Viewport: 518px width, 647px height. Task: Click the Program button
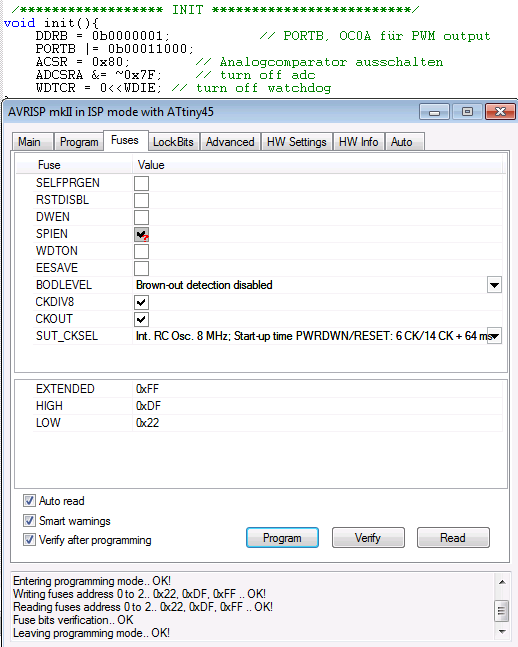coord(282,538)
